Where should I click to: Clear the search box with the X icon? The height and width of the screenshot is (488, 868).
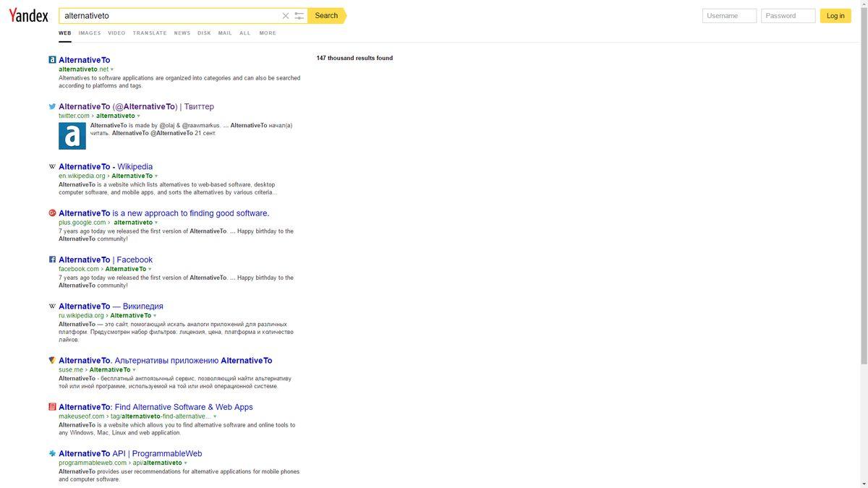pos(286,16)
